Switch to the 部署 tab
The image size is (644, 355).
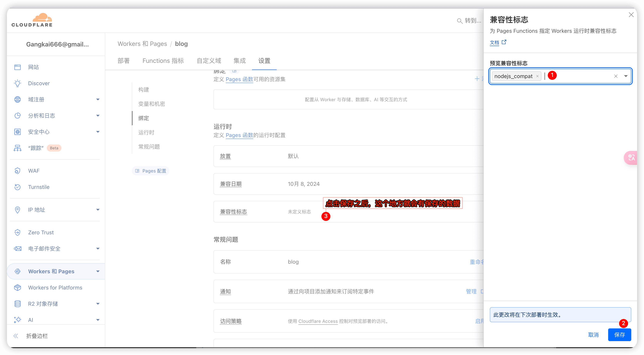pyautogui.click(x=124, y=61)
